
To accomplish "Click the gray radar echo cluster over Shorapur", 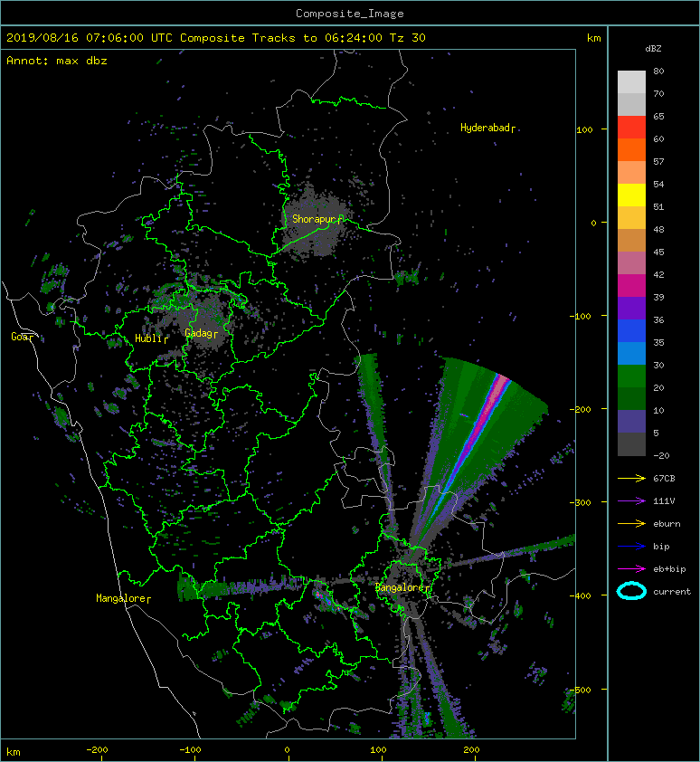I will pos(314,223).
